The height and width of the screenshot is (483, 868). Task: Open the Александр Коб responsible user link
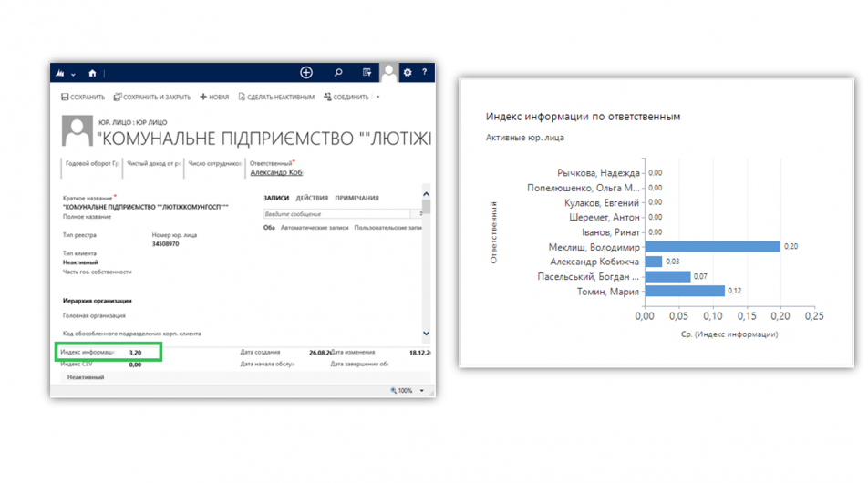[275, 172]
